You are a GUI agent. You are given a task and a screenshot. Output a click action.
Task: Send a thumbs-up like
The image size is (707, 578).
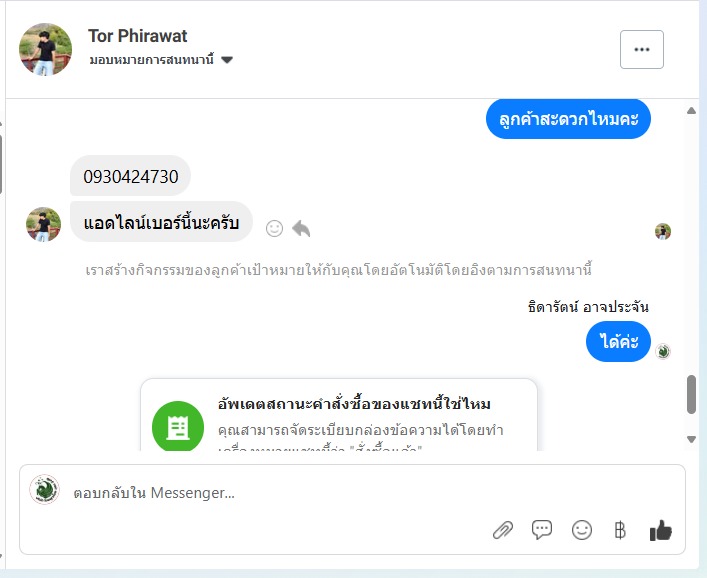(x=660, y=531)
